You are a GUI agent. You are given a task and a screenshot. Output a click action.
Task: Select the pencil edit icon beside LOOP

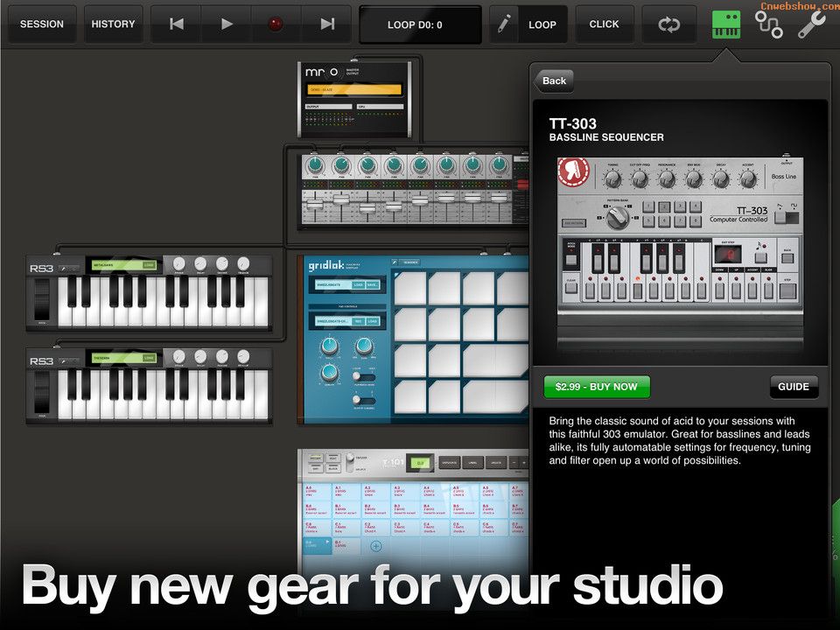pos(504,24)
